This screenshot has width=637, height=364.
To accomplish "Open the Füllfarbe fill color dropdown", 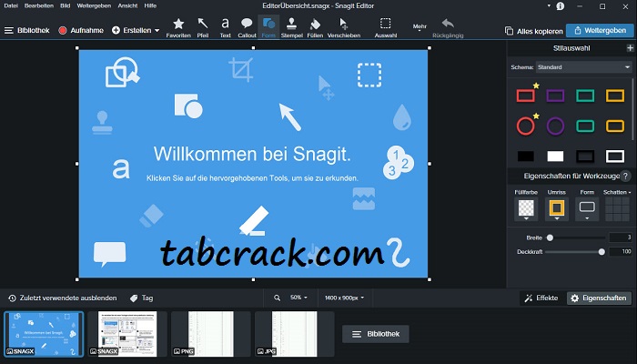I will tap(526, 209).
